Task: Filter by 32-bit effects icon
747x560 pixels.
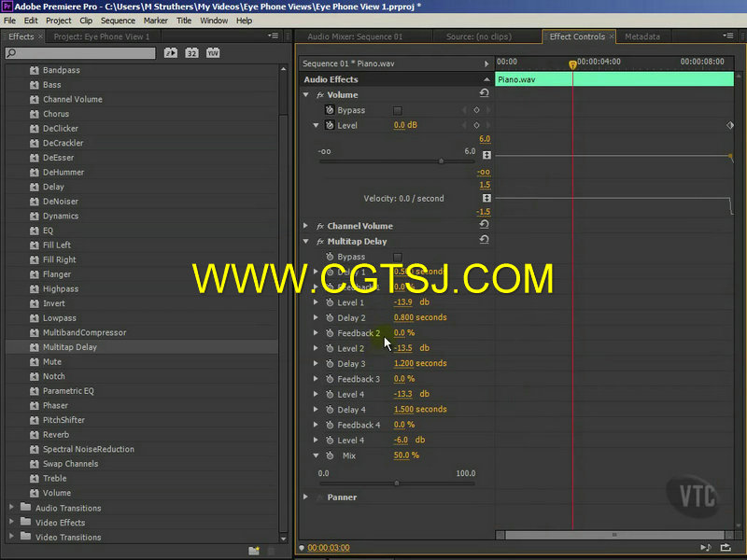Action: [x=191, y=53]
